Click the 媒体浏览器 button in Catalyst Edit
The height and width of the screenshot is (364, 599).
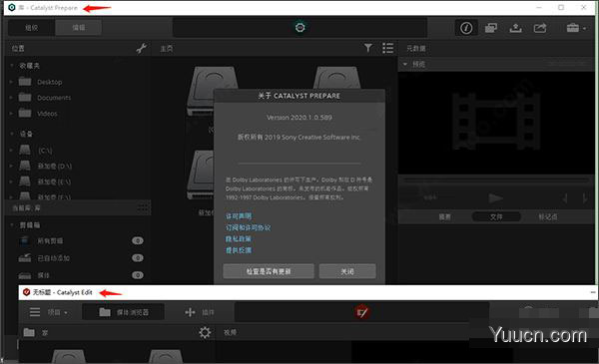point(124,312)
